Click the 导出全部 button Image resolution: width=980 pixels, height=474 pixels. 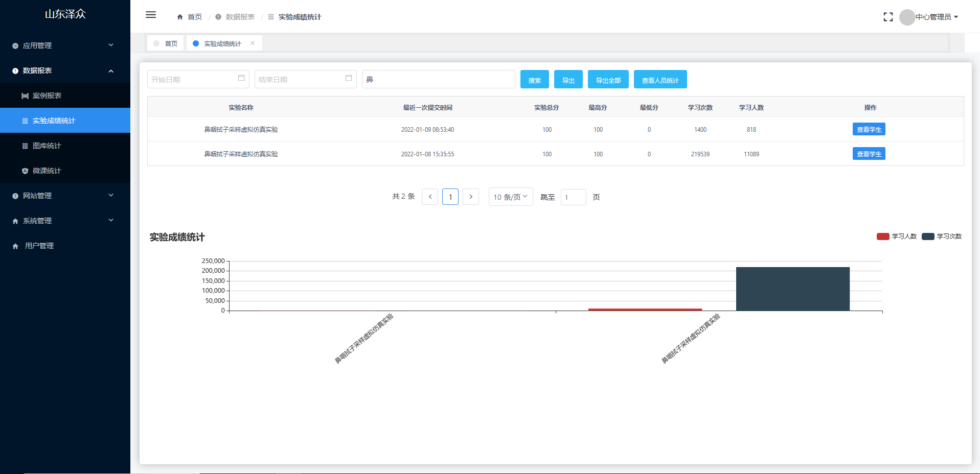tap(608, 80)
